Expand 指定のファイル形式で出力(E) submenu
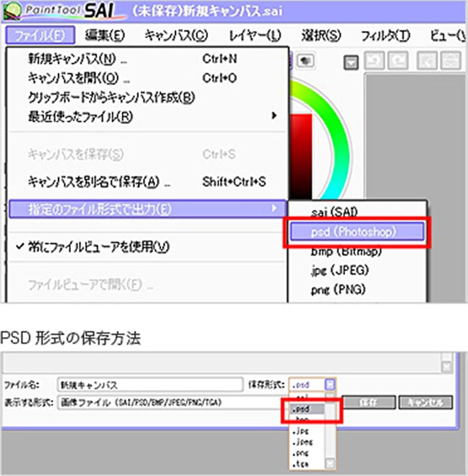468x476 pixels. [x=147, y=209]
